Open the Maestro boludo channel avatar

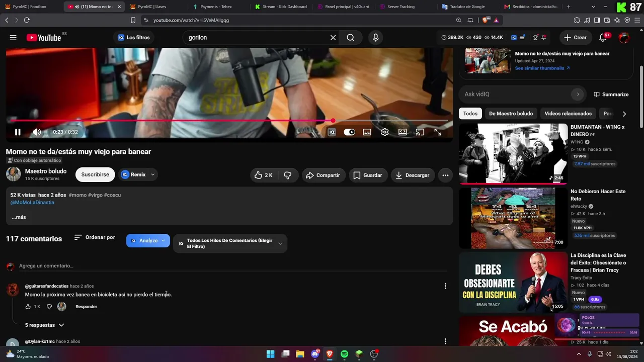[13, 174]
